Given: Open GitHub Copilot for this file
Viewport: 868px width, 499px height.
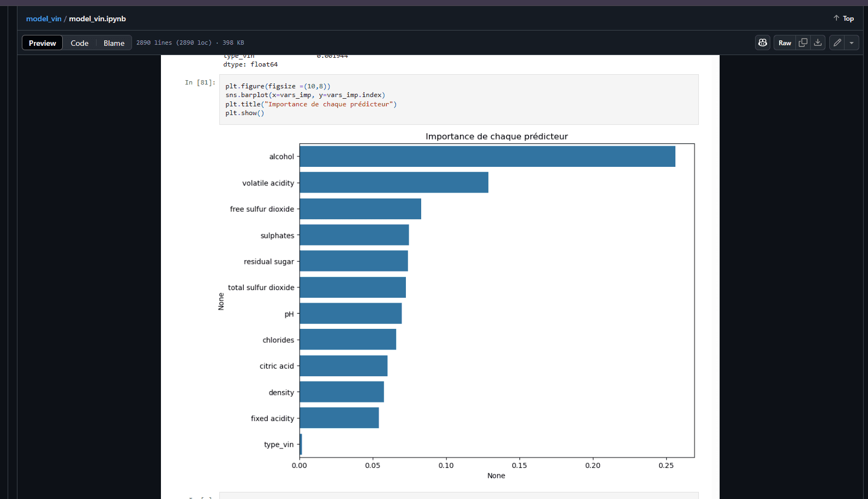Looking at the screenshot, I should tap(762, 43).
